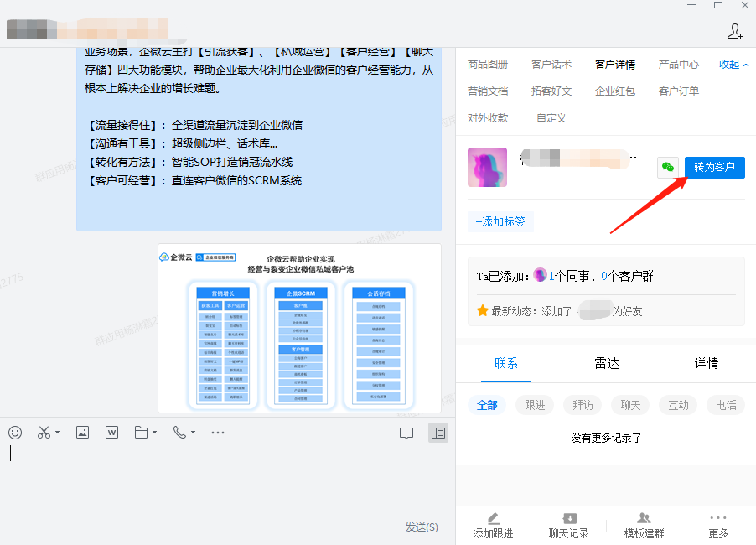
Task: Click the phone call icon
Action: tap(179, 433)
